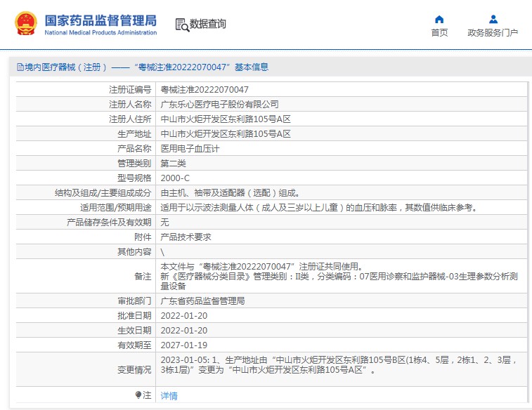Click the 产品储存条件及有效期 label

(109, 223)
